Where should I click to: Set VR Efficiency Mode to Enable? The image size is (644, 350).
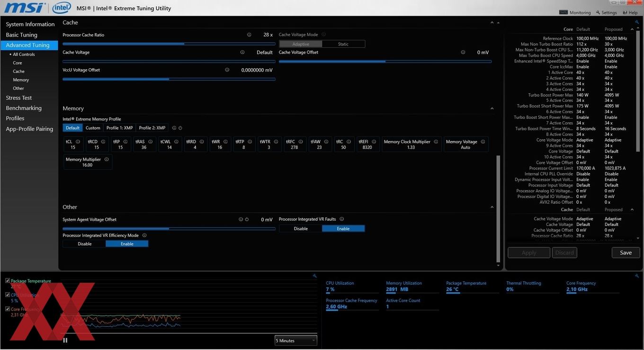127,244
